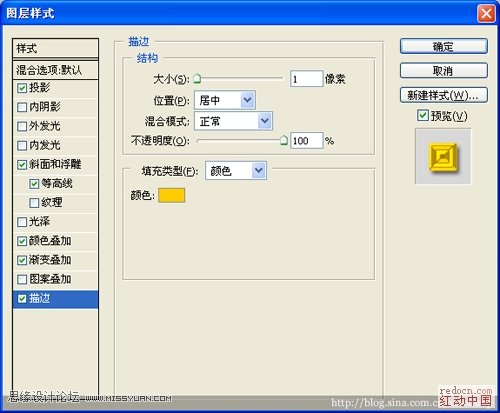Select the 样式 styles list header

[55, 48]
